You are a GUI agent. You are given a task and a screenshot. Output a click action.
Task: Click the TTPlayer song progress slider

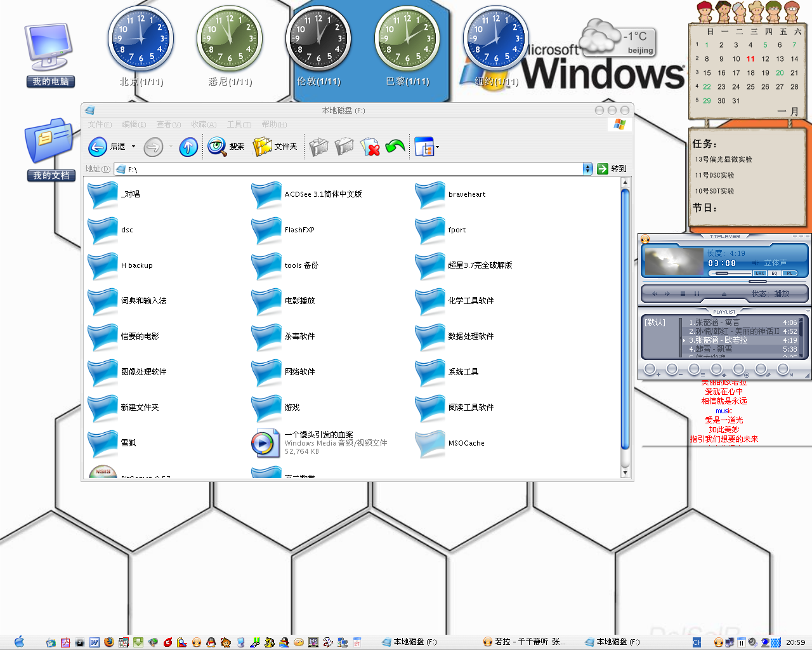(724, 281)
